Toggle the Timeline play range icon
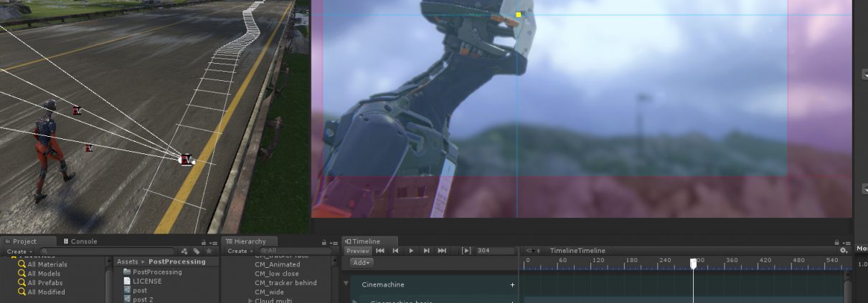The height and width of the screenshot is (303, 868). (466, 251)
